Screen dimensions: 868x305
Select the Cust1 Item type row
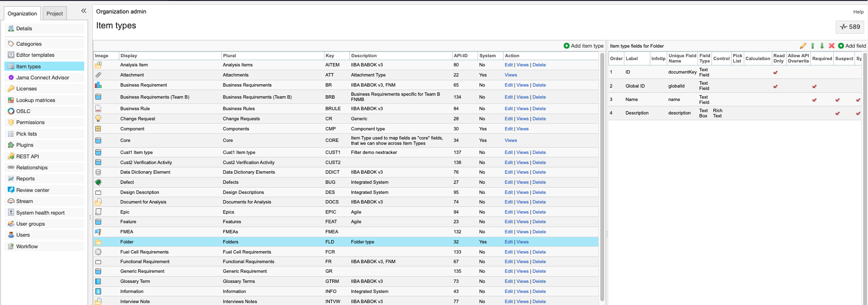point(346,152)
